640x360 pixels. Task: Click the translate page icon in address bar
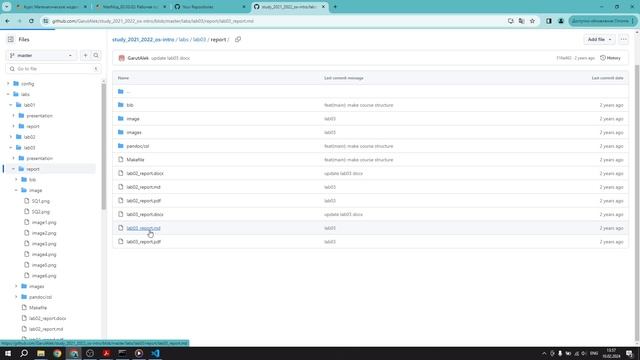pyautogui.click(x=522, y=21)
